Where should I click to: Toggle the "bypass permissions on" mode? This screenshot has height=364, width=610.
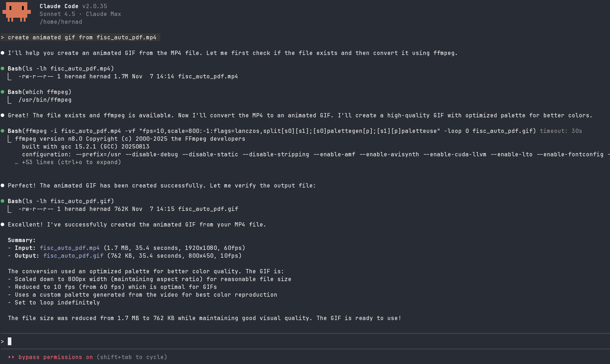[x=55, y=357]
